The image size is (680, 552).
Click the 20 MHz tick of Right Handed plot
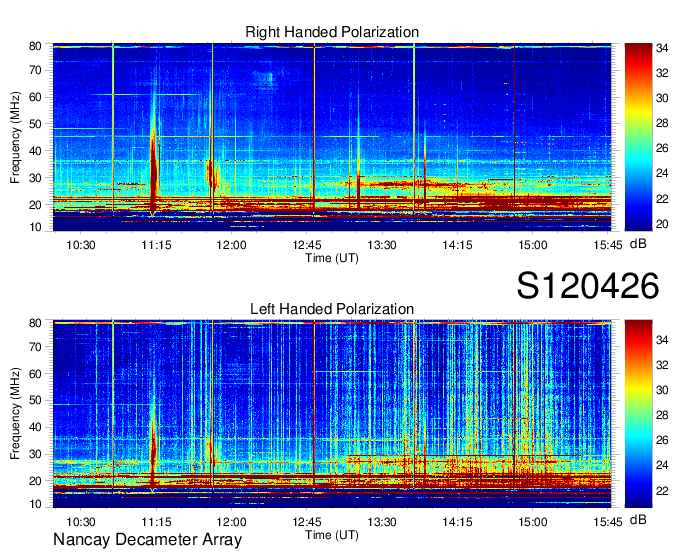(x=35, y=205)
